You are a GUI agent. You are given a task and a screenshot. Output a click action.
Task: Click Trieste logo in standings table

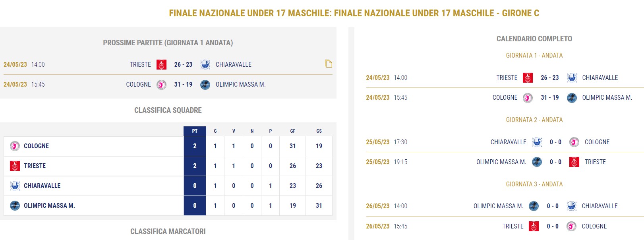tap(15, 166)
